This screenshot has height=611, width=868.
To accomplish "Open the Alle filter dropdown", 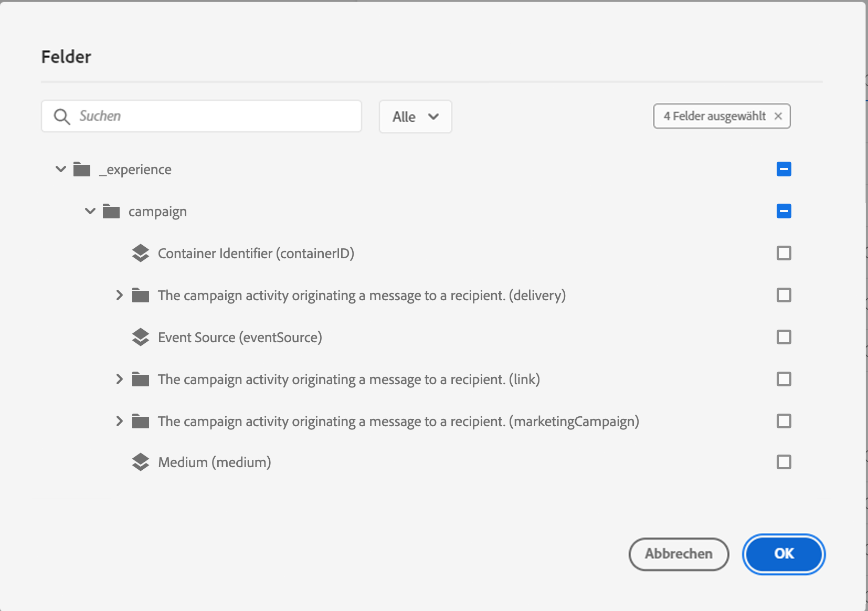I will (x=415, y=117).
